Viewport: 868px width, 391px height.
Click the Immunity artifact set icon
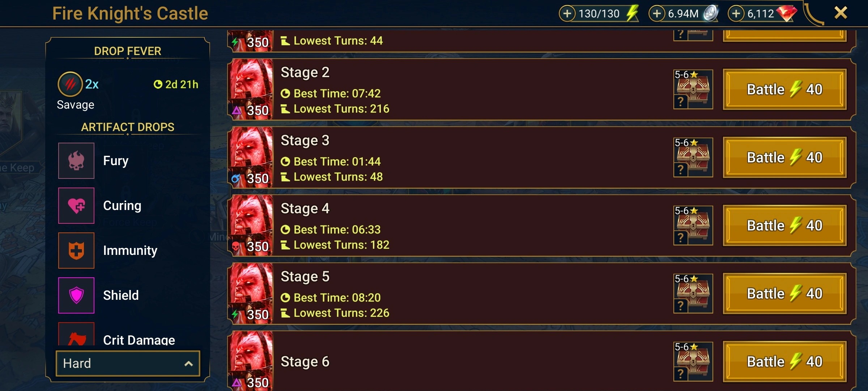click(76, 251)
